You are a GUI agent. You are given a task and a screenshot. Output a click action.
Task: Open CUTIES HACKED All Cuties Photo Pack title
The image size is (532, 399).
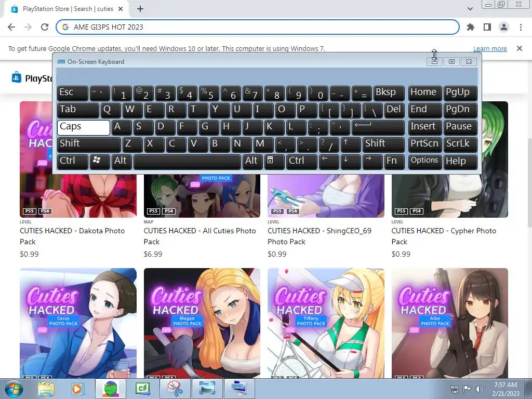200,236
